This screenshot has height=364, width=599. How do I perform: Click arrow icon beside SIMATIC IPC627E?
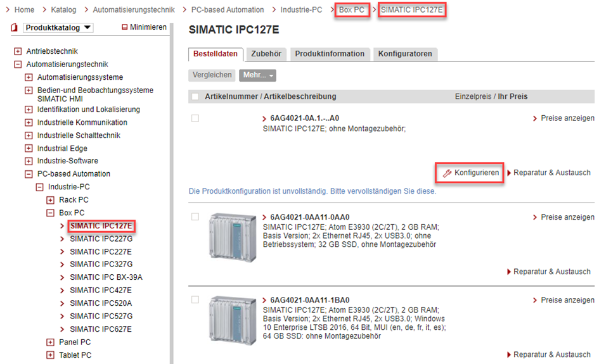point(62,330)
